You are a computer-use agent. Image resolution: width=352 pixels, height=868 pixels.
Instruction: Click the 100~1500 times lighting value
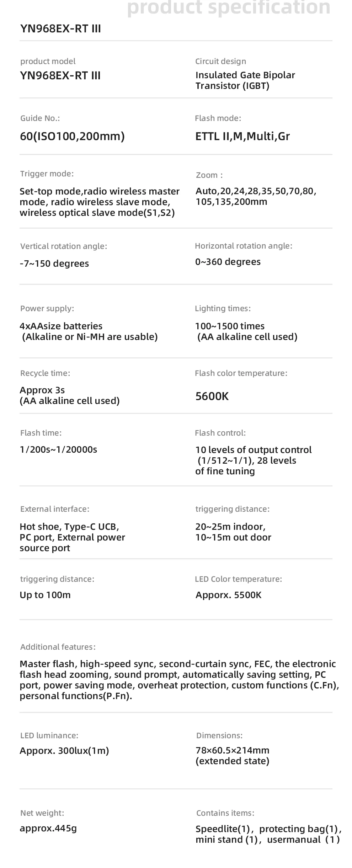[230, 326]
